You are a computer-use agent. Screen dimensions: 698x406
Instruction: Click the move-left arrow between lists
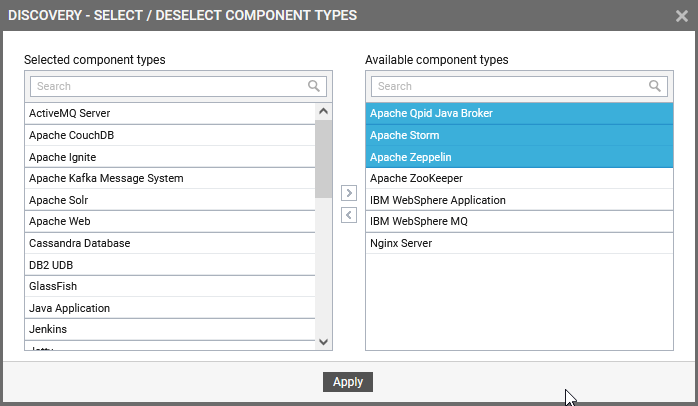click(x=349, y=215)
